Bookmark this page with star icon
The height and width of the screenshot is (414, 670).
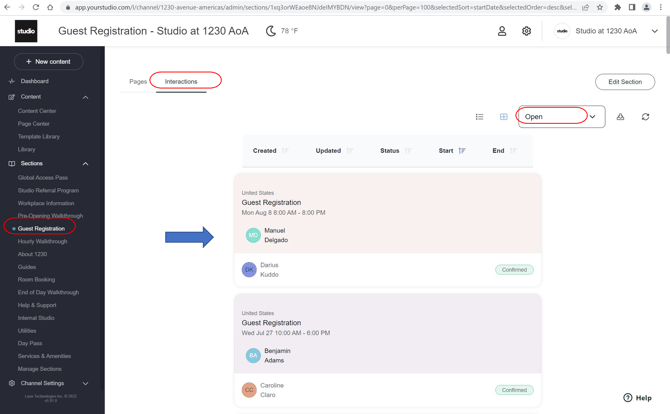click(x=600, y=7)
